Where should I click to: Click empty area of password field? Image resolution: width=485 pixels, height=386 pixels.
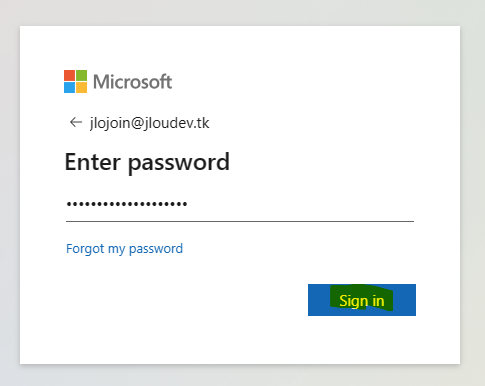point(300,204)
